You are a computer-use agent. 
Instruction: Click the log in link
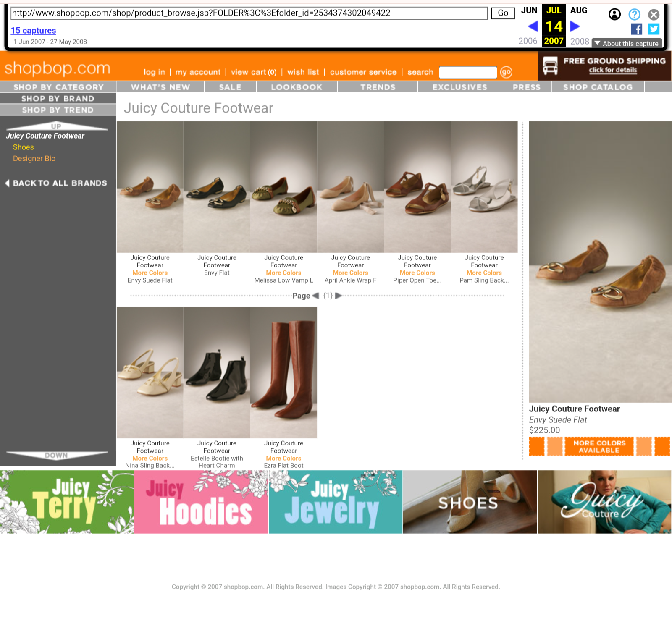pyautogui.click(x=154, y=72)
